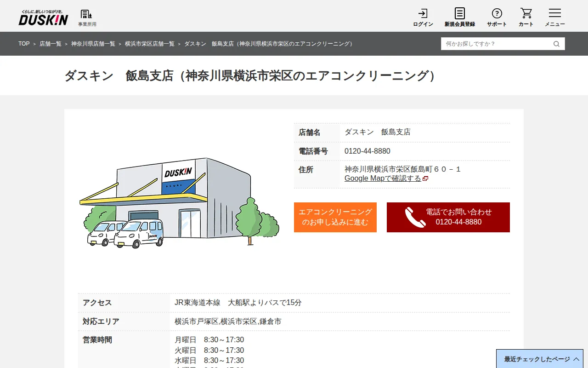Click the 店舗名 row label
Viewport: 588px width, 368px height.
[x=310, y=132]
